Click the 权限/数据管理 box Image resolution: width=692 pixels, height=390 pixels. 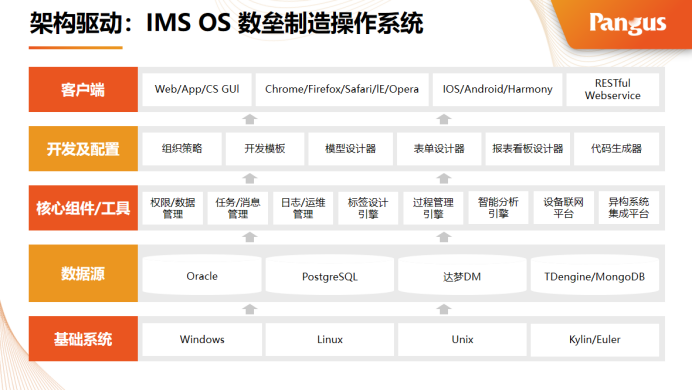point(173,208)
